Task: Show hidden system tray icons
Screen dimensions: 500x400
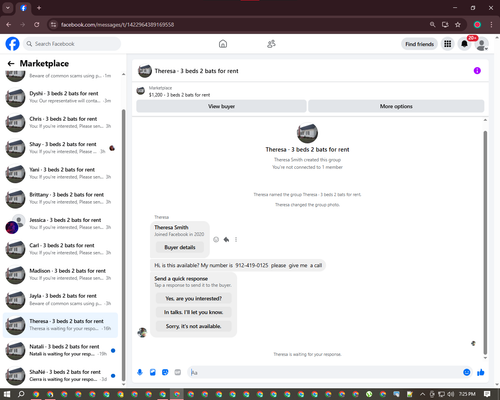Action: (422, 394)
